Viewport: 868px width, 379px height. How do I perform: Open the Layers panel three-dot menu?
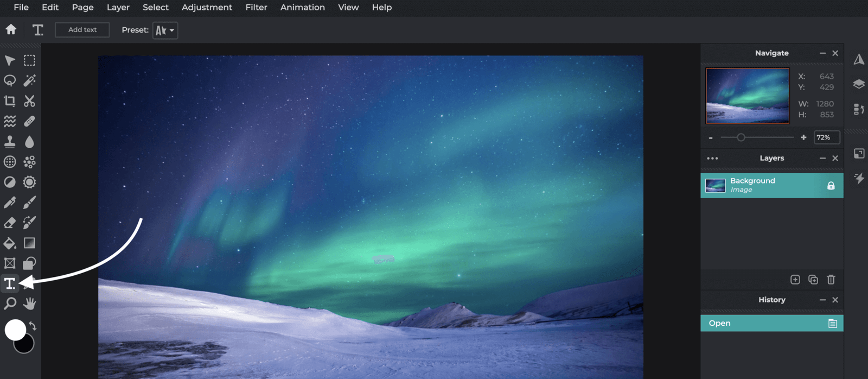point(712,159)
